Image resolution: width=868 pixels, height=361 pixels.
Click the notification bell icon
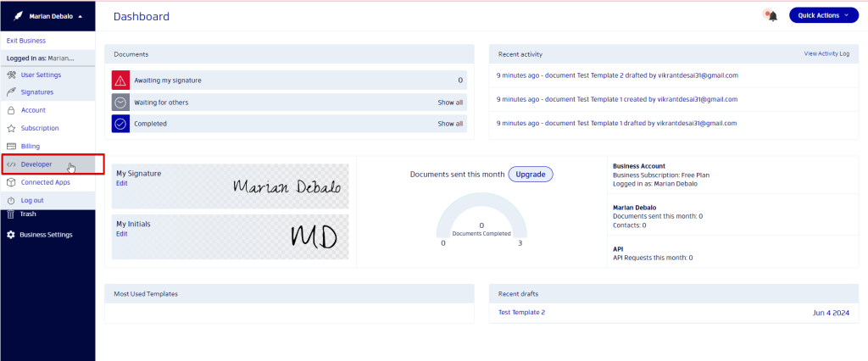772,16
